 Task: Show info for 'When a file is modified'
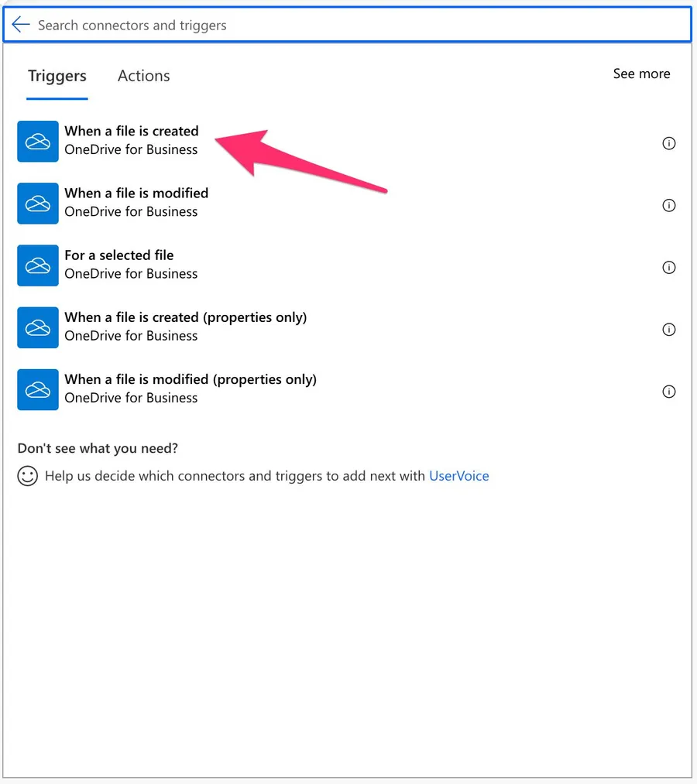click(x=669, y=205)
